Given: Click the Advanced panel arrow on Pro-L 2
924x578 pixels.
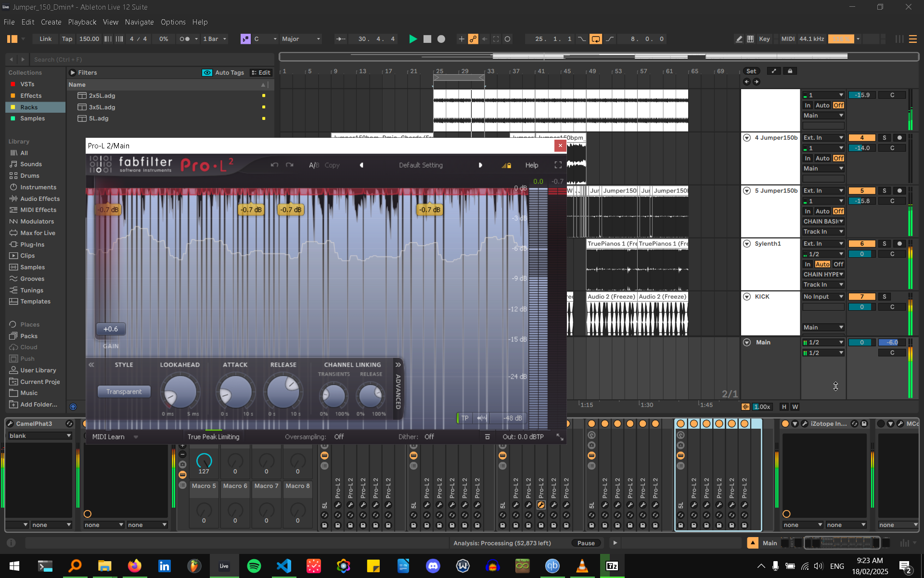Looking at the screenshot, I should point(397,365).
